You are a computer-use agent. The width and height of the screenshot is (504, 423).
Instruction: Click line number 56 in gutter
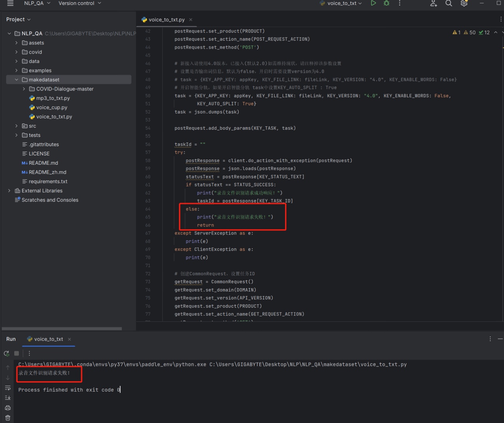coord(148,144)
